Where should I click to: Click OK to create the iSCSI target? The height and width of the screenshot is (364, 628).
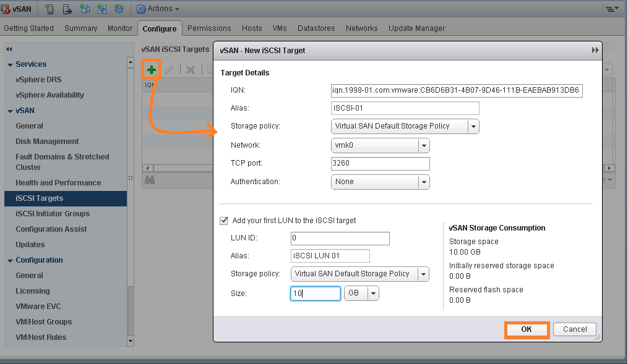pyautogui.click(x=527, y=329)
